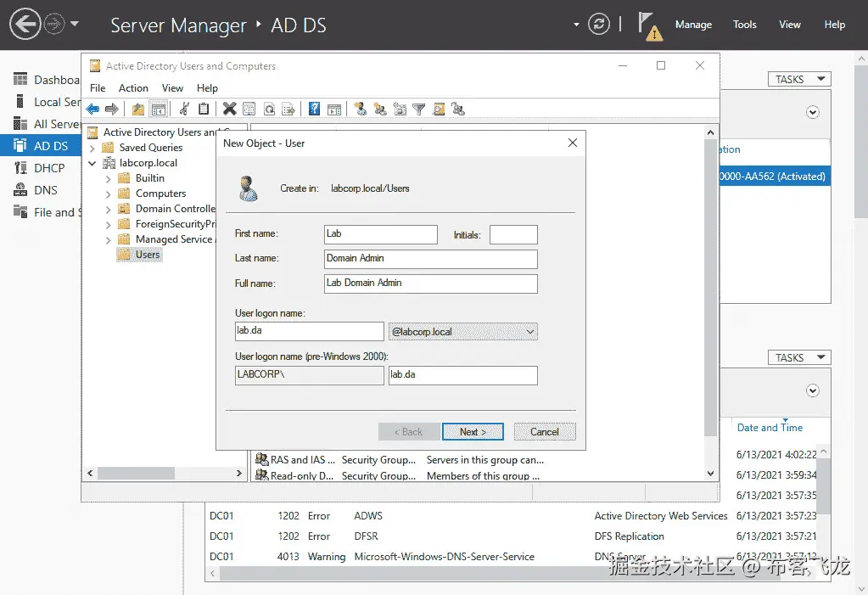Screen dimensions: 868x595
Task: Open the Manage menu in Server Manager
Action: (693, 25)
